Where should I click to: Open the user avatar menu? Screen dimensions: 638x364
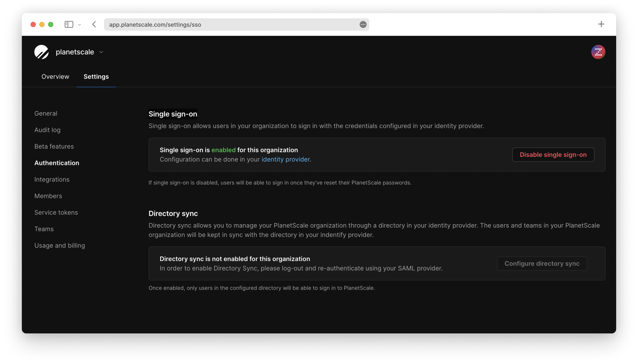(598, 52)
